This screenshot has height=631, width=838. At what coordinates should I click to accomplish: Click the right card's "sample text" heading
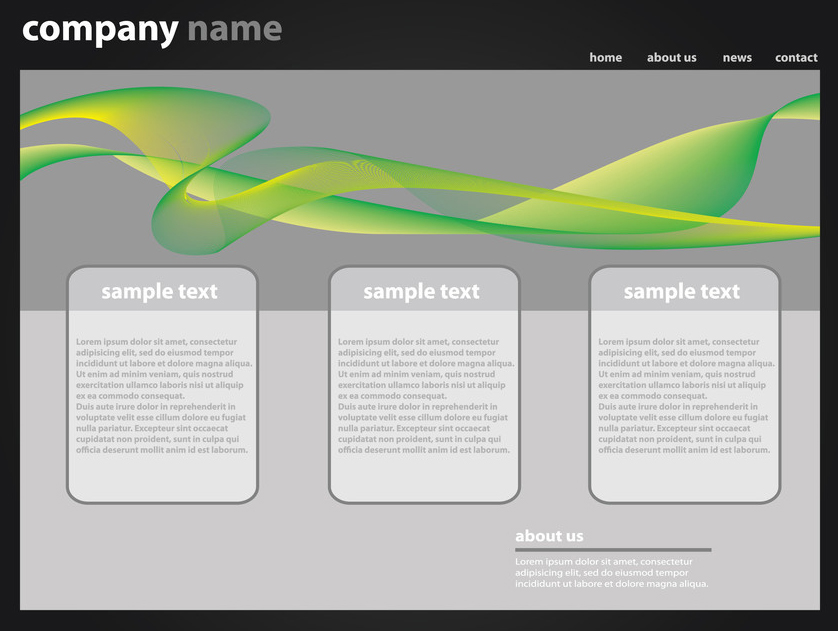tap(681, 292)
